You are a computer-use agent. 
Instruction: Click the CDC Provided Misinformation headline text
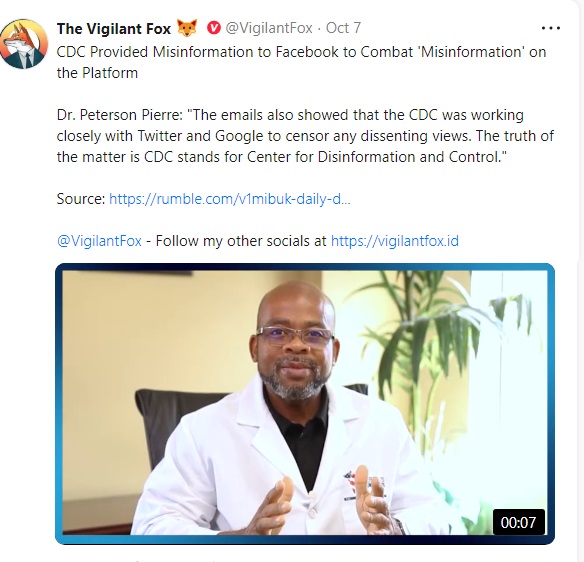pos(301,63)
